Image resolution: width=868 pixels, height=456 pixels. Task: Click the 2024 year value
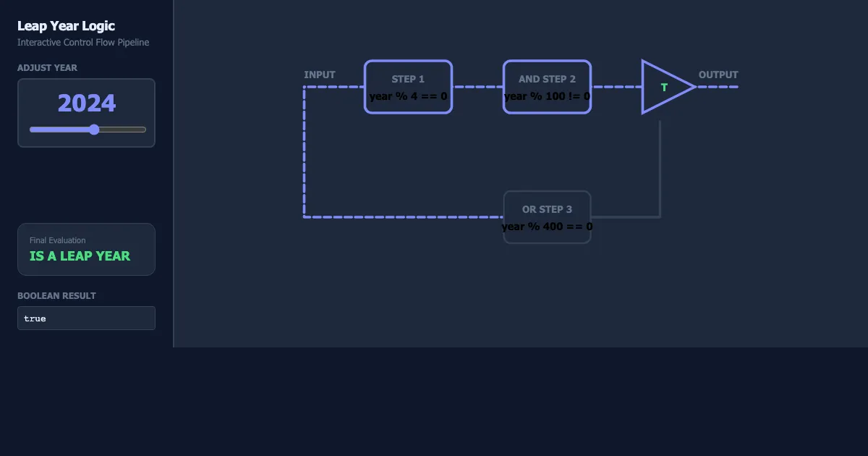(87, 104)
